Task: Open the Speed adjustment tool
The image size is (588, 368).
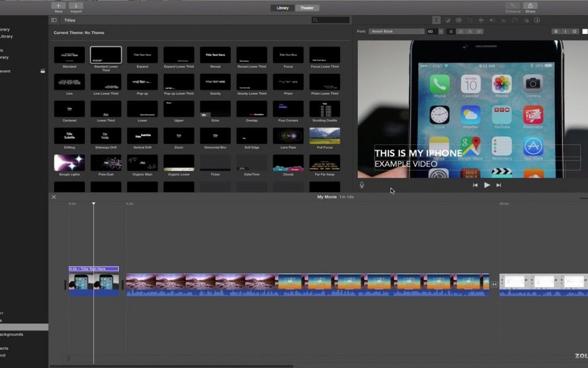Action: coord(515,20)
